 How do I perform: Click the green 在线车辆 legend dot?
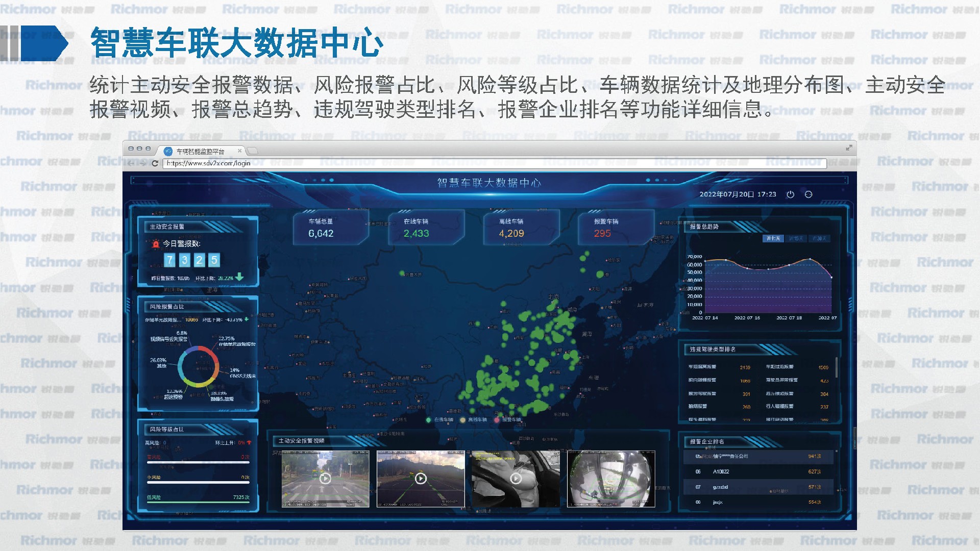(428, 420)
